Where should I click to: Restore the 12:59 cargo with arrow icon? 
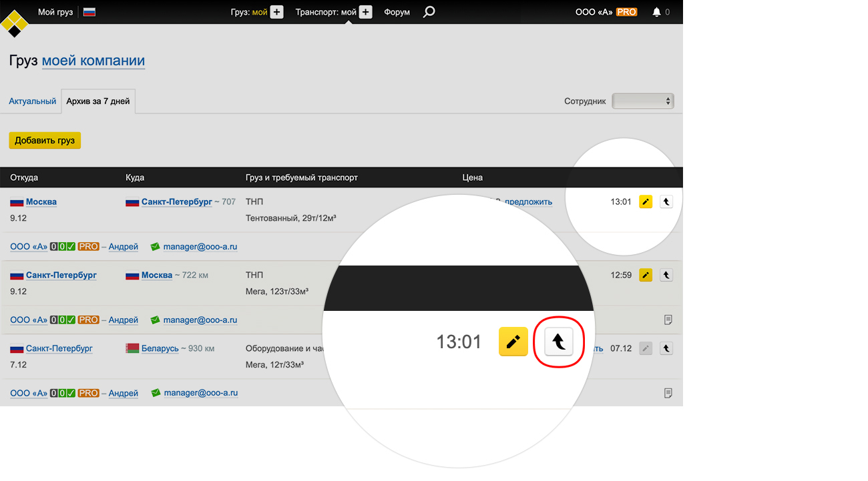coord(666,275)
